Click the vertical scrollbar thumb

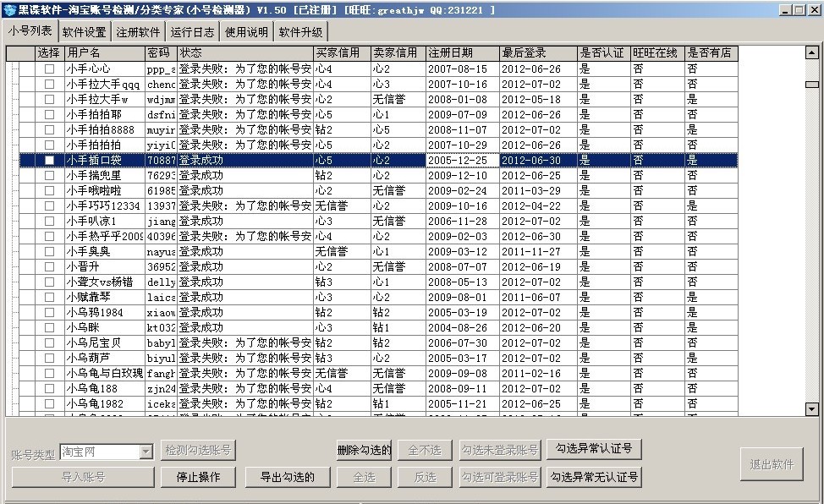[812, 84]
